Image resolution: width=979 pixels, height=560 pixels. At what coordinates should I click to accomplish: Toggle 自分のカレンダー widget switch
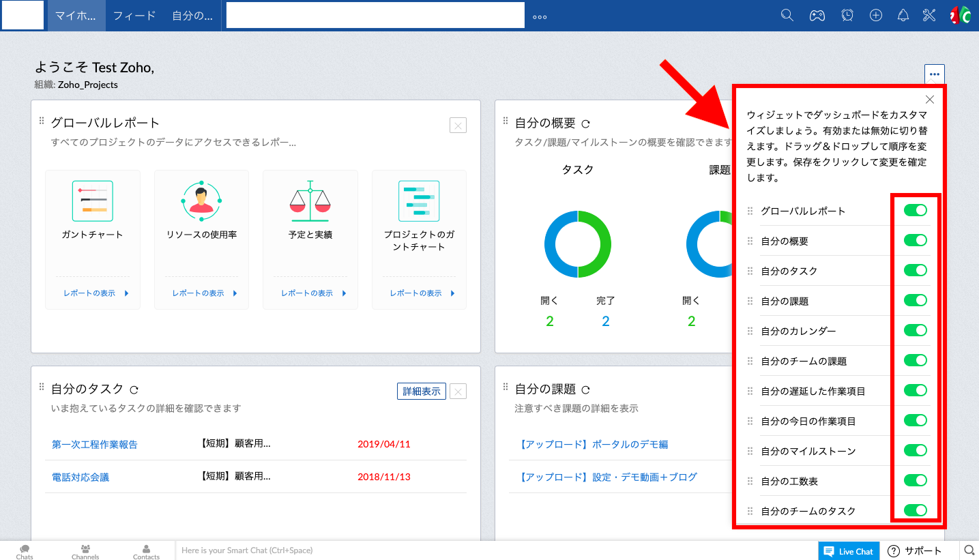(916, 330)
